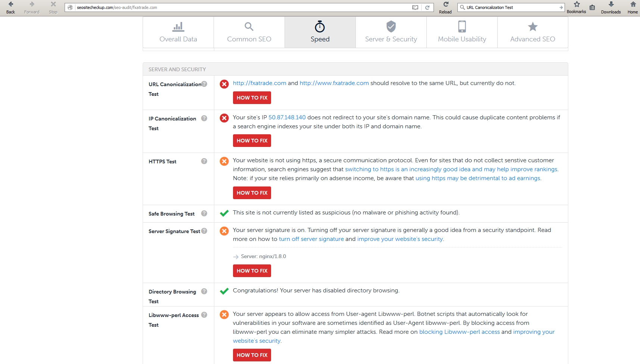Open the Server & Security tab
This screenshot has width=640, height=364.
click(391, 32)
